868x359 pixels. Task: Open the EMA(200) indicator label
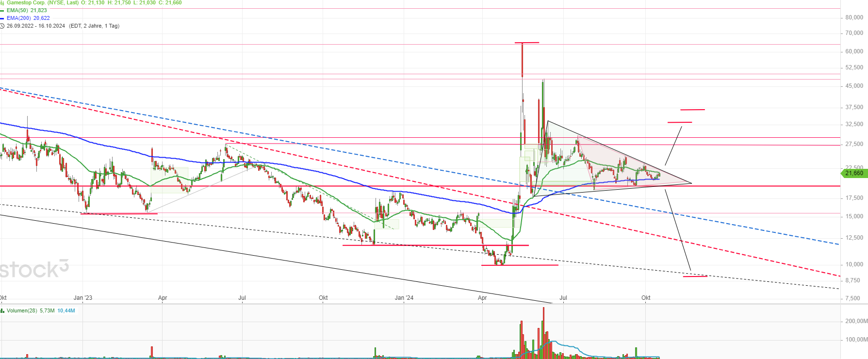click(19, 18)
